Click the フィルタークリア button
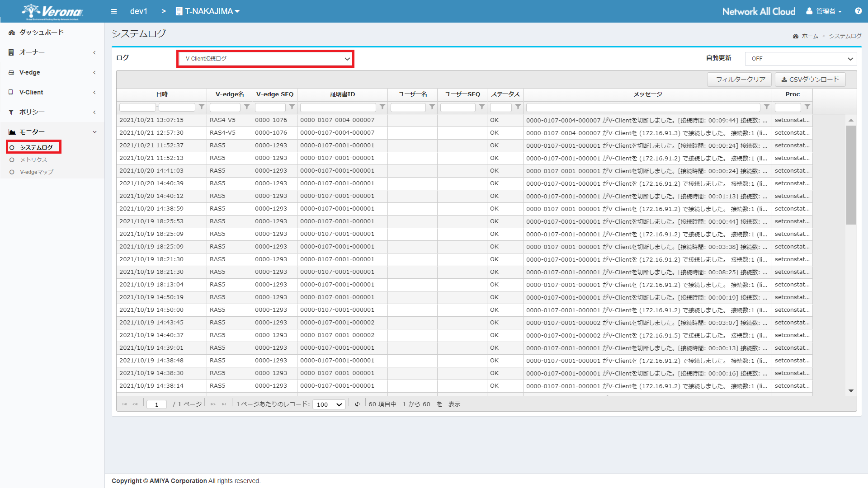 coord(740,80)
